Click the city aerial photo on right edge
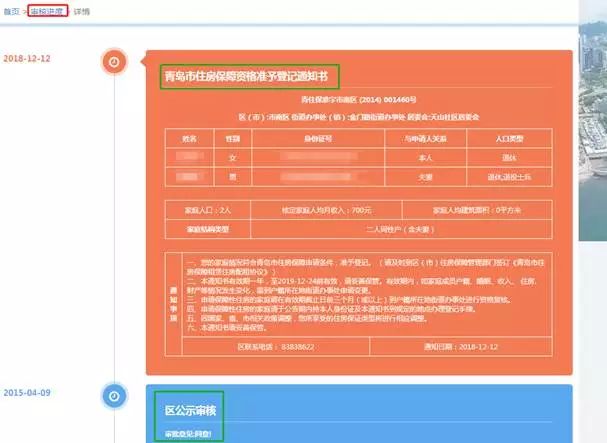Image resolution: width=607 pixels, height=443 pixels. pyautogui.click(x=593, y=121)
